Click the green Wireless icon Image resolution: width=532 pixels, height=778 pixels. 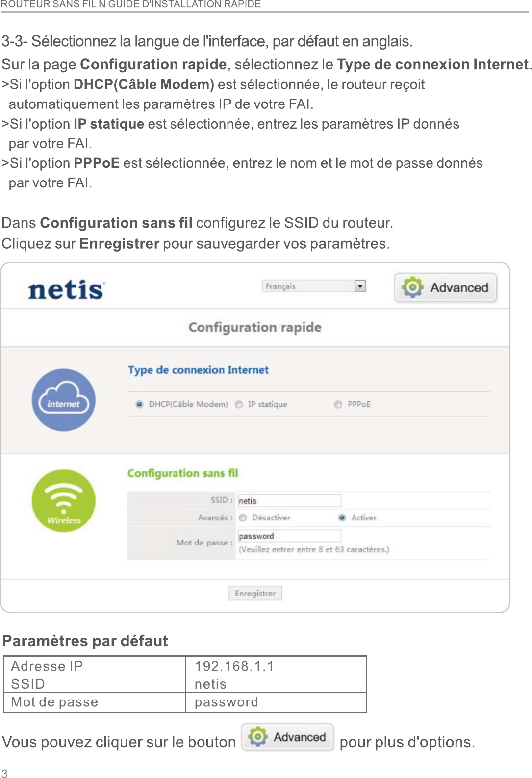pos(64,501)
